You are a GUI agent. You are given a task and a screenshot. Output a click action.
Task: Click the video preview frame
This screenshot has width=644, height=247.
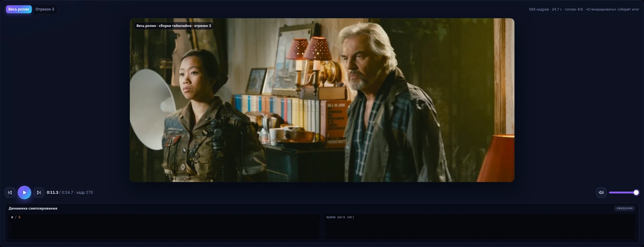coord(322,100)
